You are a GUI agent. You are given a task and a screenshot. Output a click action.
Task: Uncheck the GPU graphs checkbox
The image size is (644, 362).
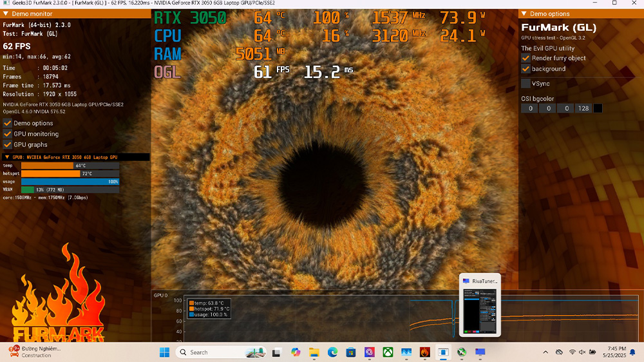[x=7, y=144]
